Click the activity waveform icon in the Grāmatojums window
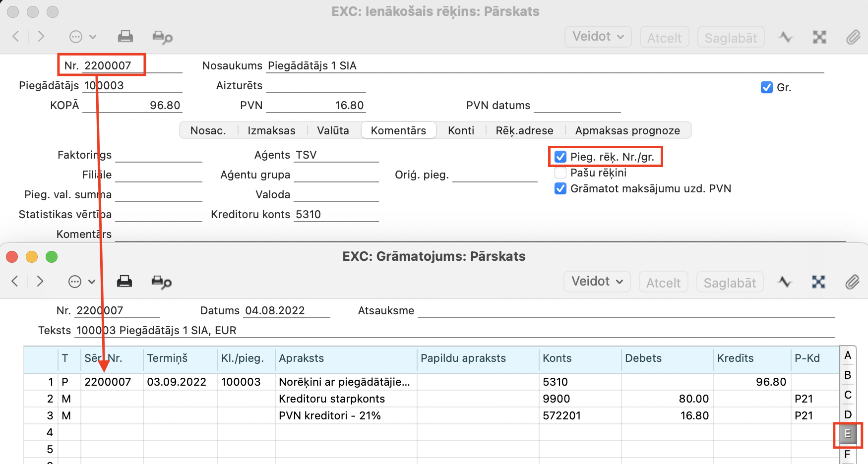Screen dimensions: 868x464 (785, 282)
